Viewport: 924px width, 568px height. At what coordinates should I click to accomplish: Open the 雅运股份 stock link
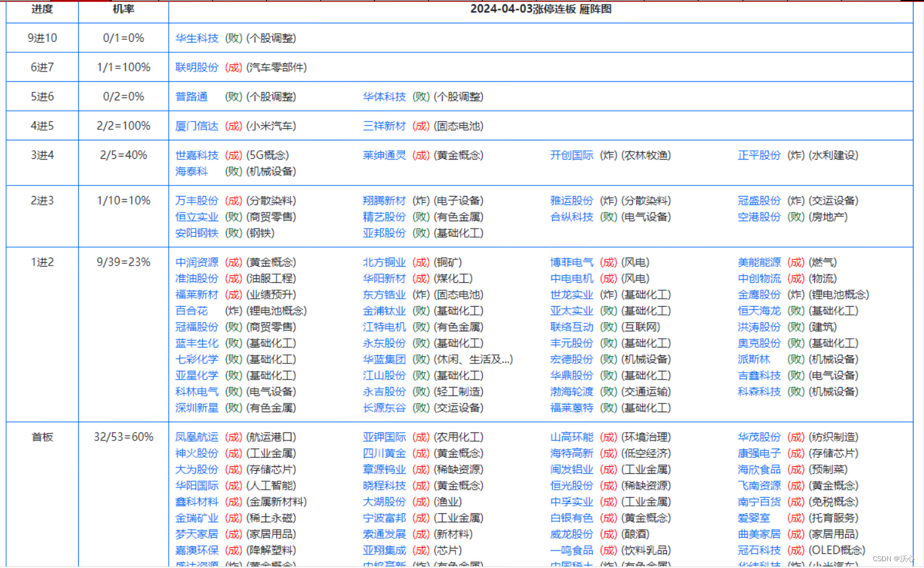coord(571,201)
